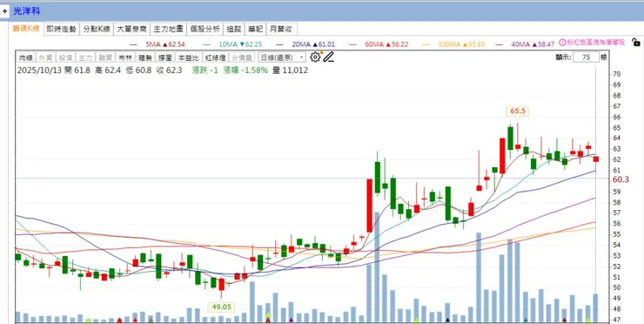Click the 60.3 crosshair price on axis

621,179
